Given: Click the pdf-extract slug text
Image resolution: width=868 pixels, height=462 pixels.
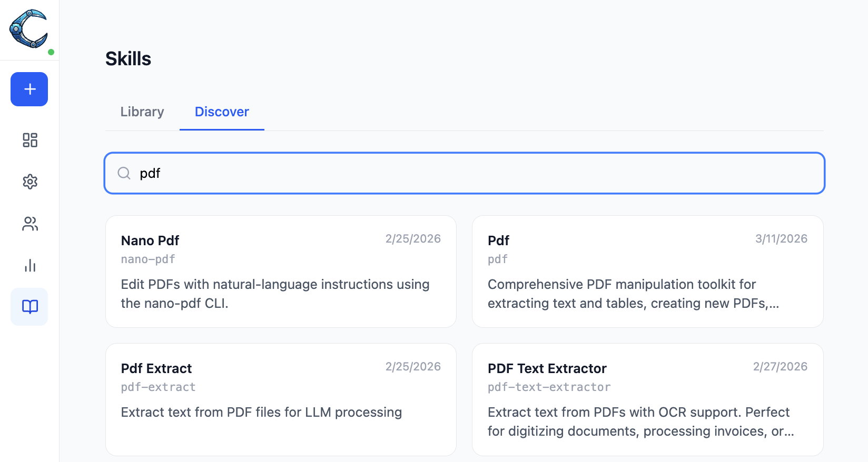Looking at the screenshot, I should coord(158,387).
